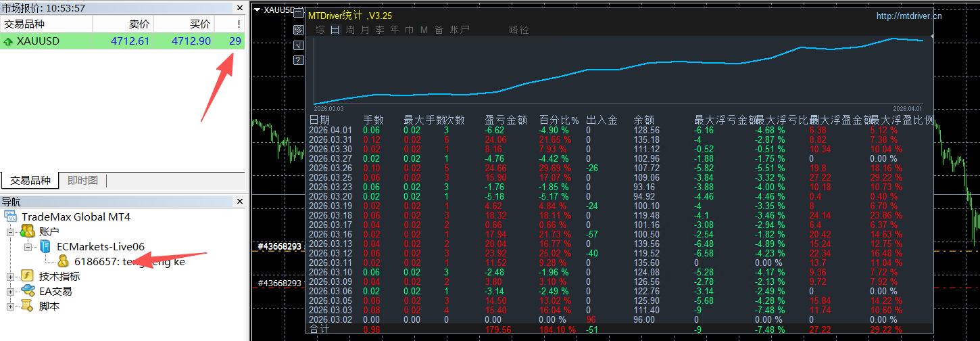Select the M tab in MTDriver

click(424, 30)
